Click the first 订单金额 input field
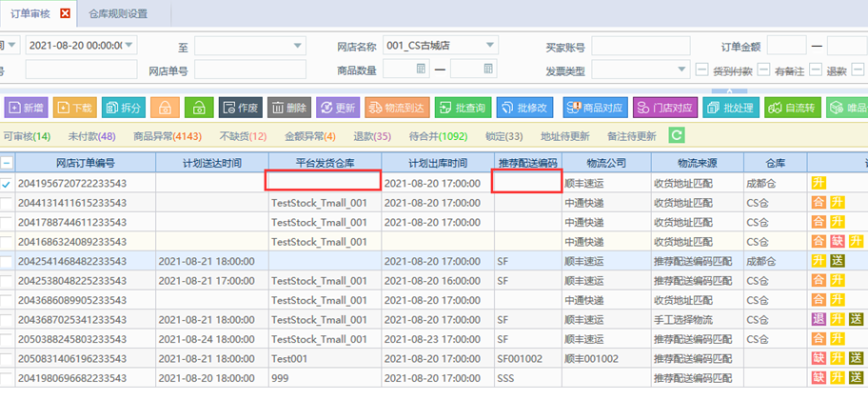This screenshot has height=400, width=868. click(x=786, y=46)
